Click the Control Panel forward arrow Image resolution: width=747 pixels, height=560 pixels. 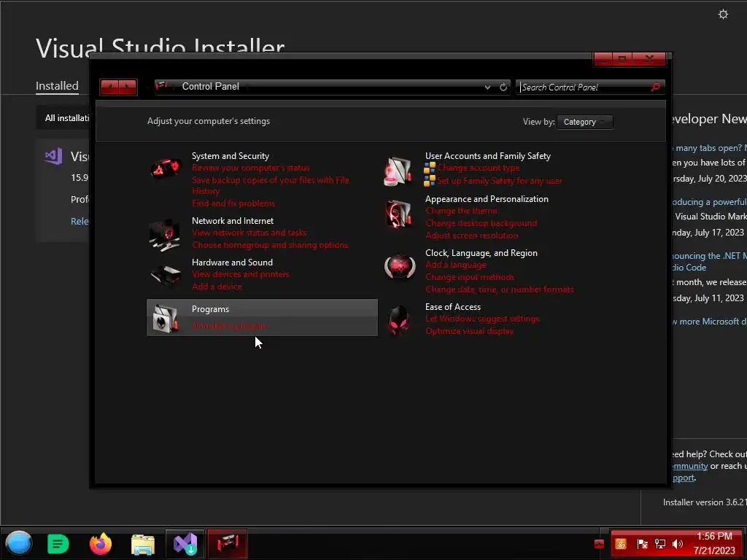[128, 87]
